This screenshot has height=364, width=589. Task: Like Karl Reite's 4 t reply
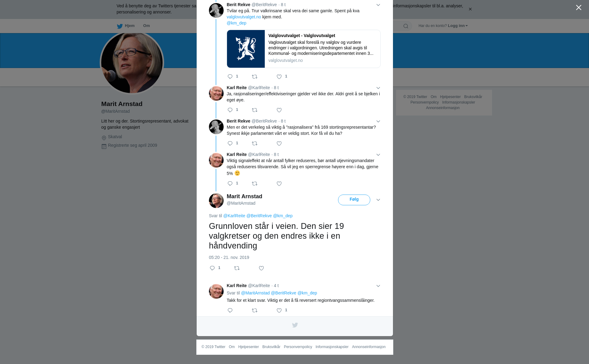click(x=279, y=311)
